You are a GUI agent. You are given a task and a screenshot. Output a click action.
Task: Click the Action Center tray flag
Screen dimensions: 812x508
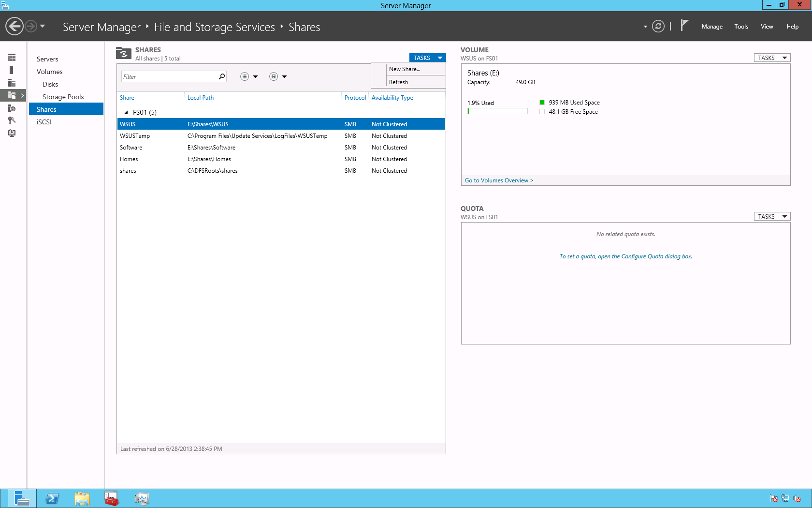tap(774, 498)
